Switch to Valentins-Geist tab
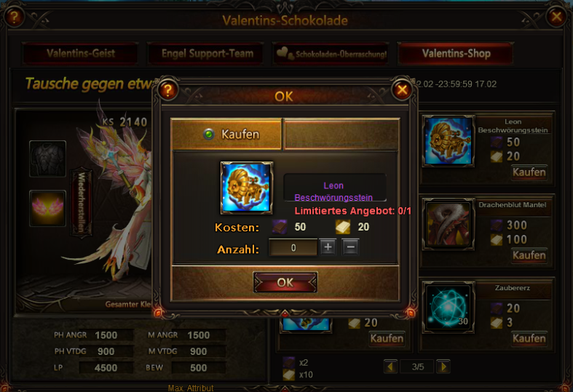This screenshot has width=573, height=392. click(80, 54)
